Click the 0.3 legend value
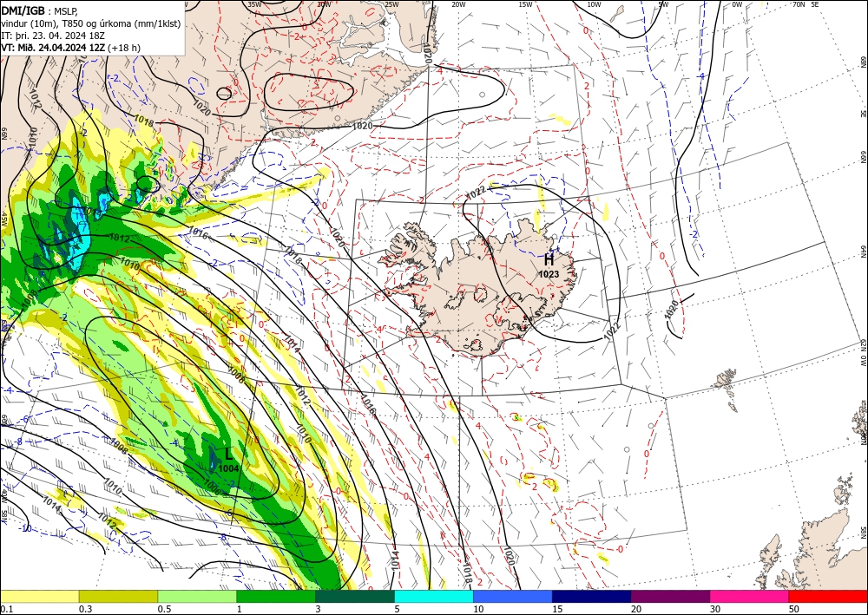868x615 pixels. pos(85,609)
